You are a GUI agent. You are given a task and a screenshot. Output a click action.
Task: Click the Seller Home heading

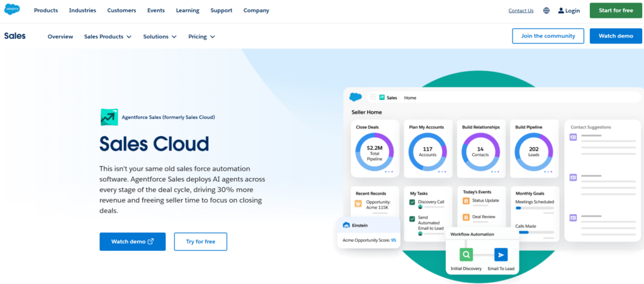click(367, 112)
